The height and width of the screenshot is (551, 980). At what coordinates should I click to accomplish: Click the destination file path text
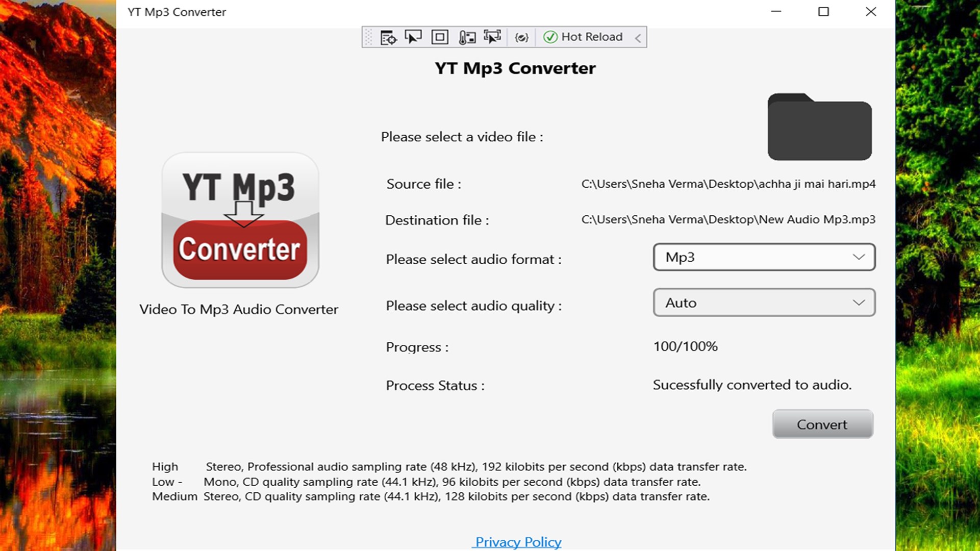tap(727, 219)
